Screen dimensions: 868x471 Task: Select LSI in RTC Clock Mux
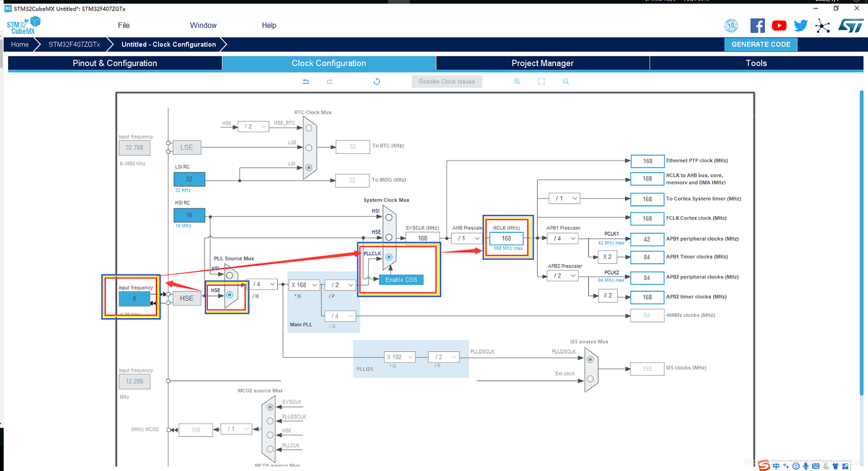click(309, 168)
